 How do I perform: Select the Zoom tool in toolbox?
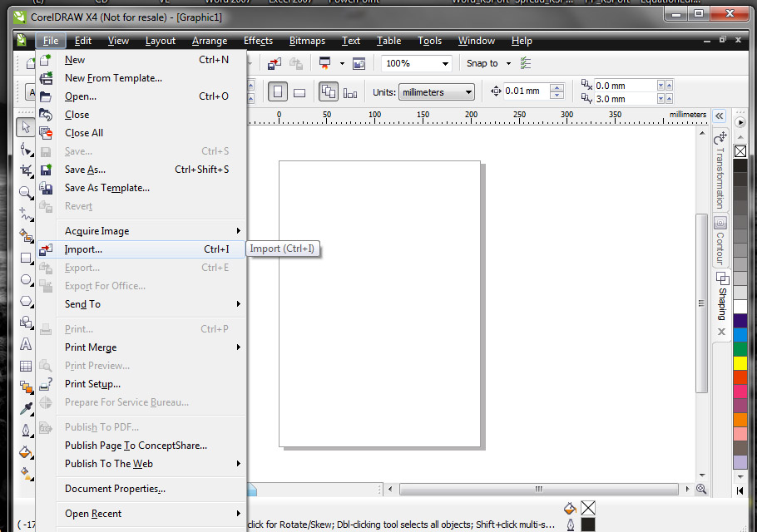coord(26,193)
